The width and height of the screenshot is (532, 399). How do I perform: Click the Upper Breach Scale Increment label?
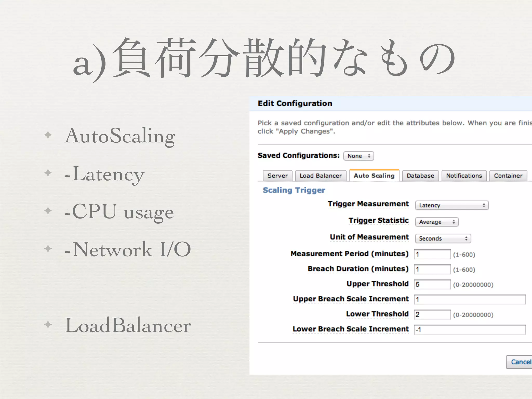[351, 299]
